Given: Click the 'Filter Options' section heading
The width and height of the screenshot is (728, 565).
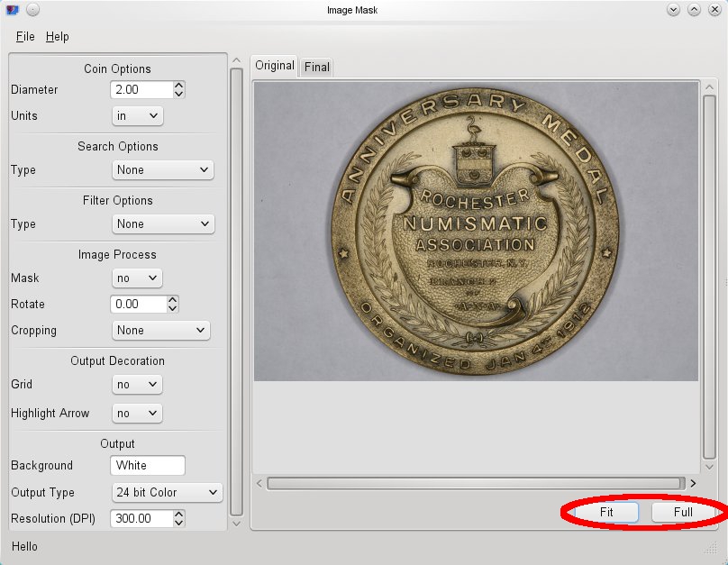Looking at the screenshot, I should (x=118, y=201).
